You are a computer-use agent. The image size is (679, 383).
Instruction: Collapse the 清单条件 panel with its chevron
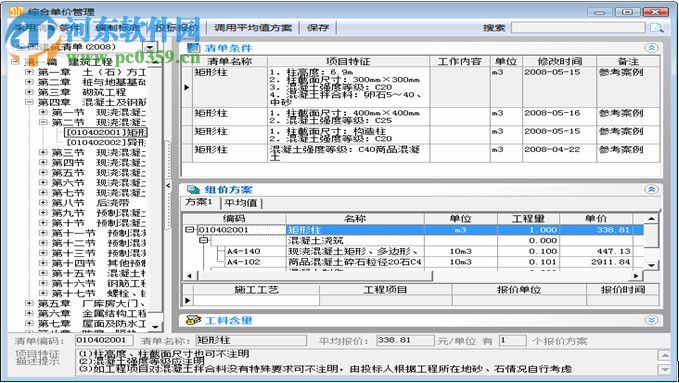coord(651,48)
